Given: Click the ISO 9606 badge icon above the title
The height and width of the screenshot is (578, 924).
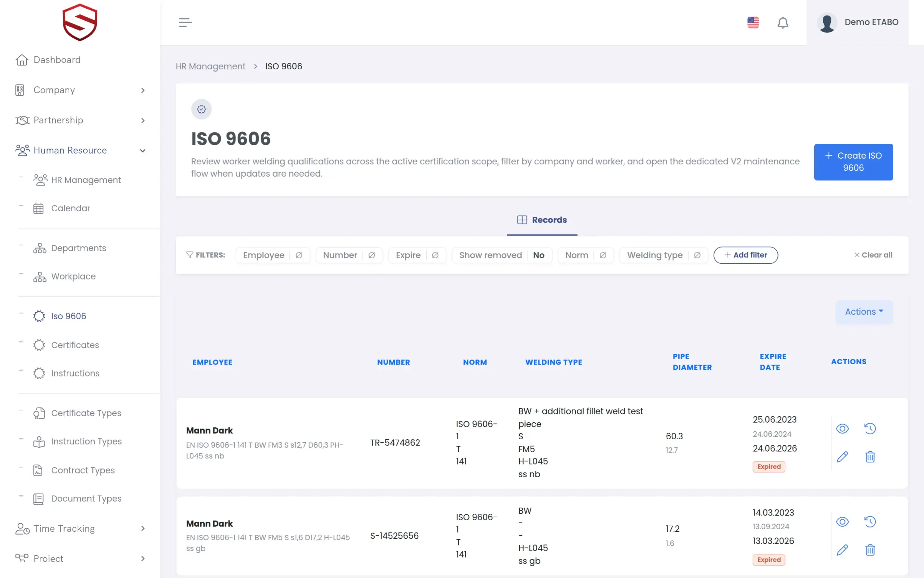Looking at the screenshot, I should (x=201, y=109).
